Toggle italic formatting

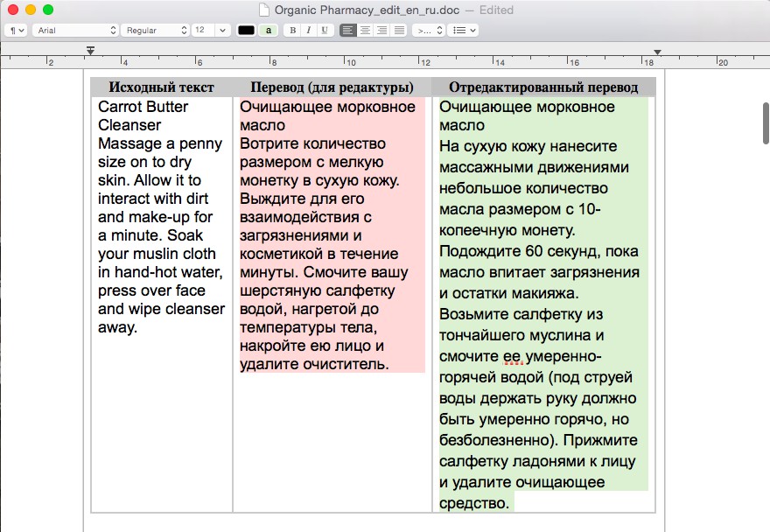[x=308, y=30]
